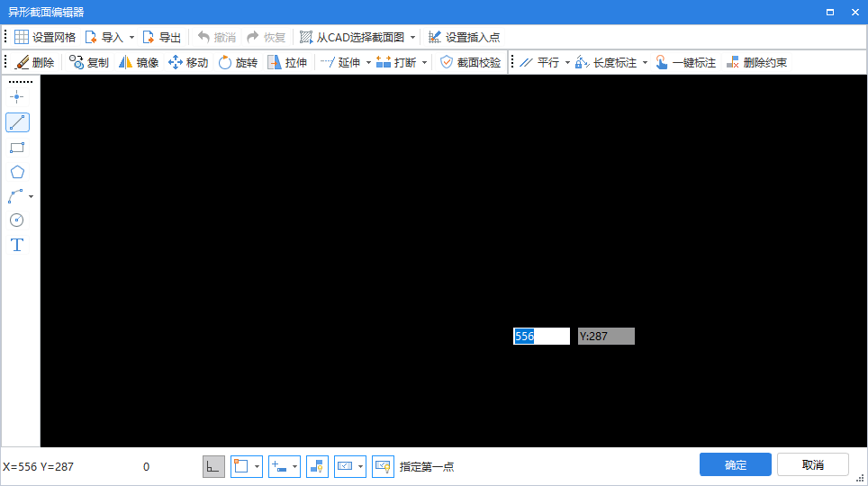
Task: Select the line drawing tool
Action: click(18, 122)
